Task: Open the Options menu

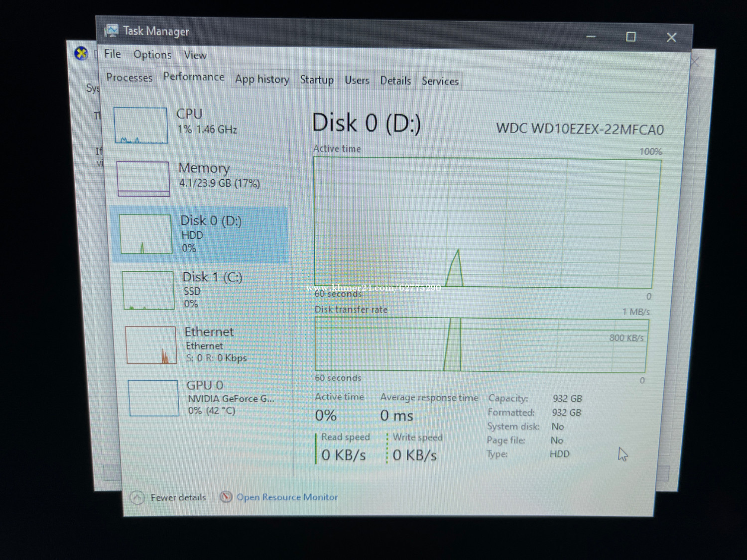Action: pyautogui.click(x=152, y=55)
